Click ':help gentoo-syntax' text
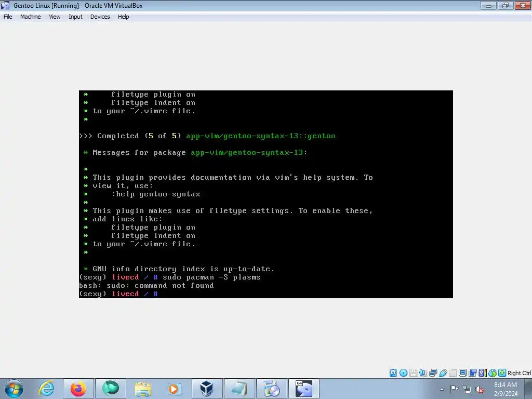 (156, 194)
